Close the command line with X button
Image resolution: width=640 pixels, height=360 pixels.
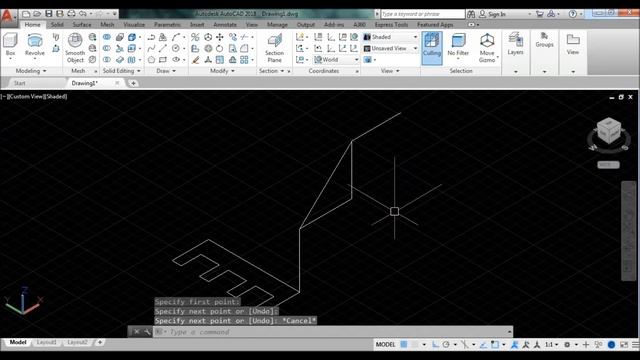point(137,332)
